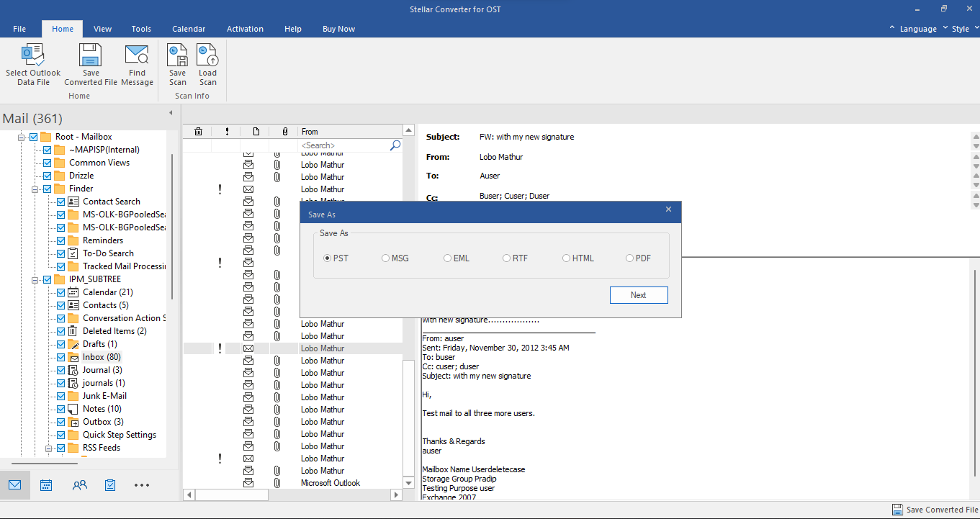Select HTML save format
The image size is (980, 519).
(x=578, y=258)
